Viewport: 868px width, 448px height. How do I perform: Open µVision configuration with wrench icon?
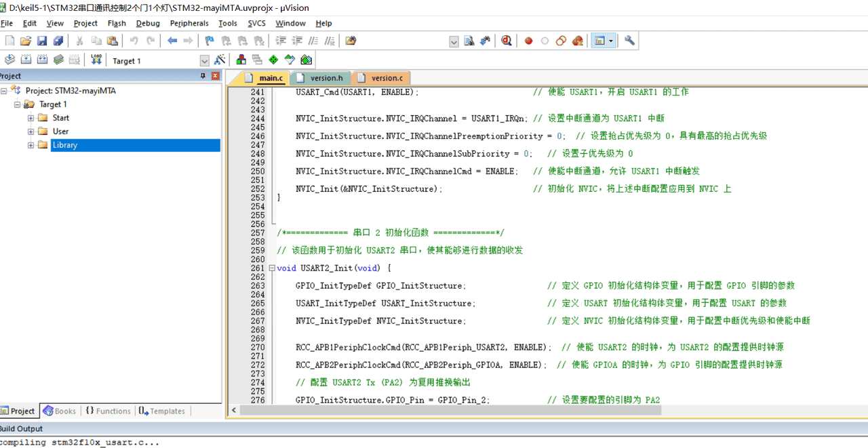(x=631, y=41)
